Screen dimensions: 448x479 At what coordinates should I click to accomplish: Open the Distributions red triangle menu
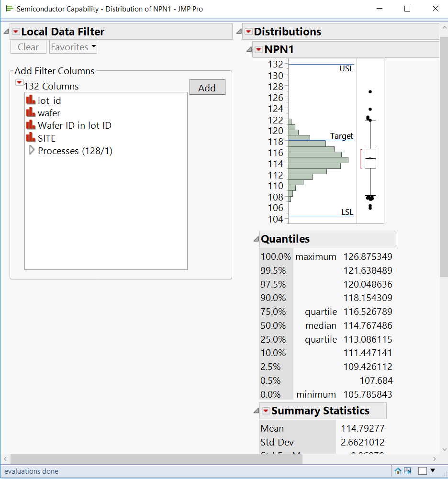pos(249,32)
